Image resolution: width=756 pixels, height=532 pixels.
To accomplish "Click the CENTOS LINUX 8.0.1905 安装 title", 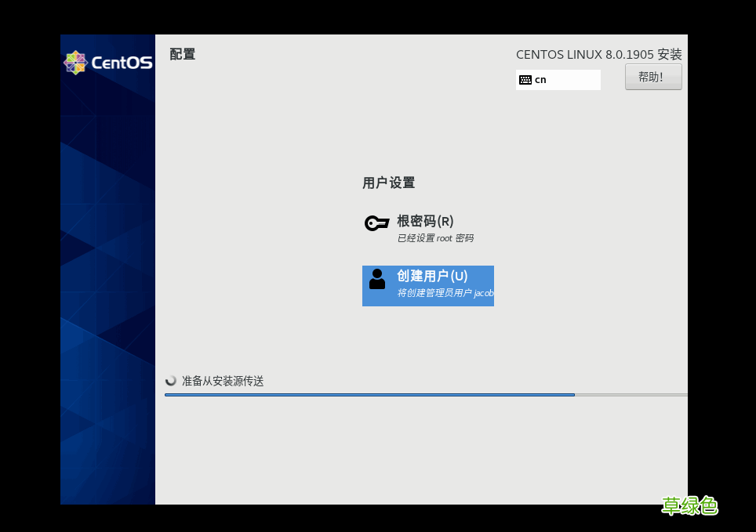I will point(598,54).
